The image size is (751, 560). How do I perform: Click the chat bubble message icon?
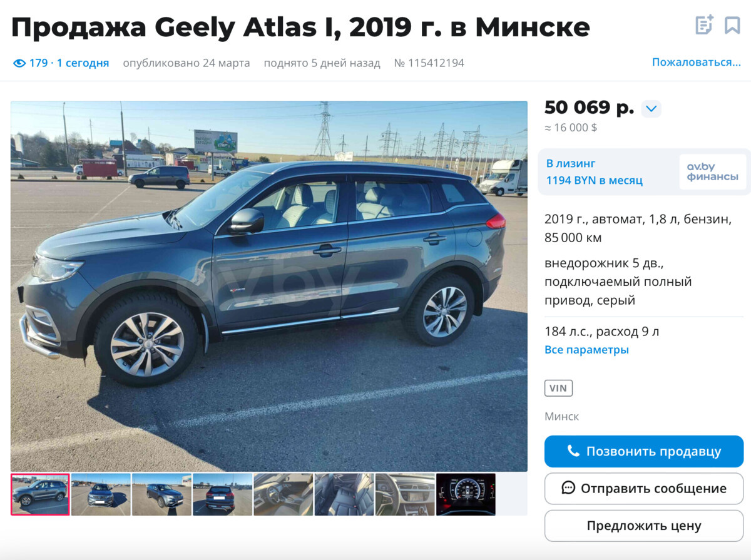pos(568,488)
